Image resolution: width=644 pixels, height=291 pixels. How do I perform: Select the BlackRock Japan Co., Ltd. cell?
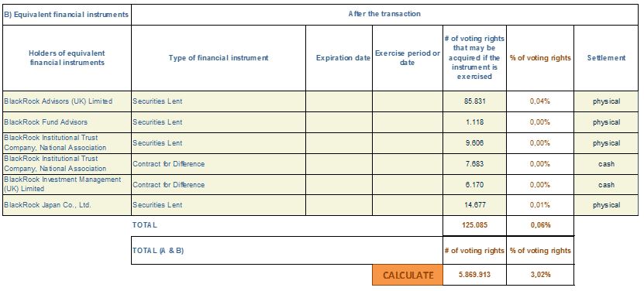[x=67, y=205]
